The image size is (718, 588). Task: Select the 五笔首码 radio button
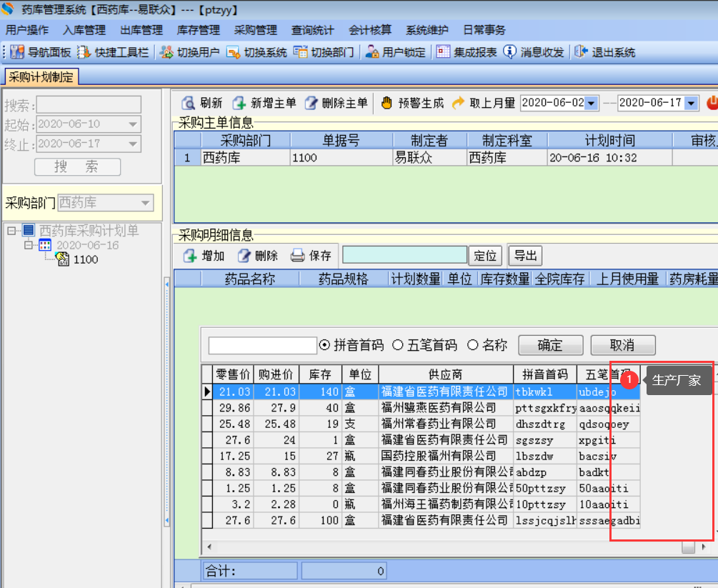coord(397,345)
